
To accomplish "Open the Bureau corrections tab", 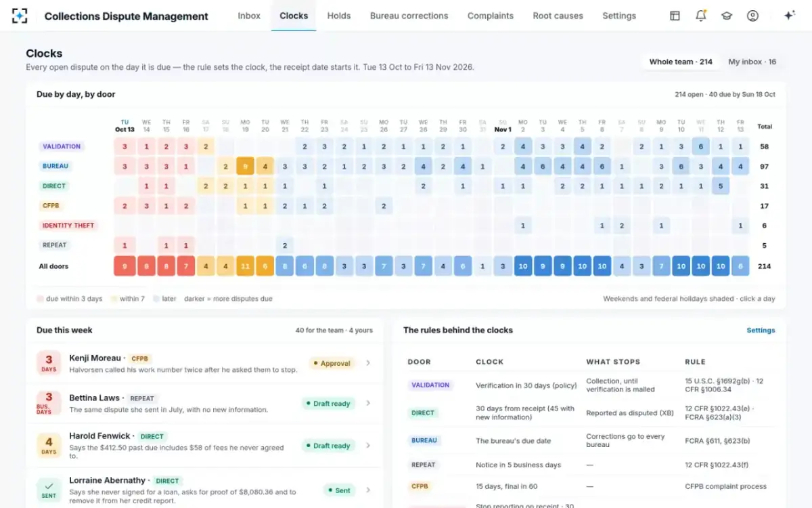I will [409, 16].
